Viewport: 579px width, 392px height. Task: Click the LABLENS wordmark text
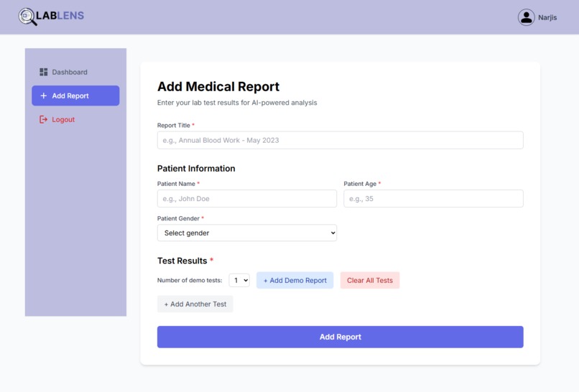(60, 16)
